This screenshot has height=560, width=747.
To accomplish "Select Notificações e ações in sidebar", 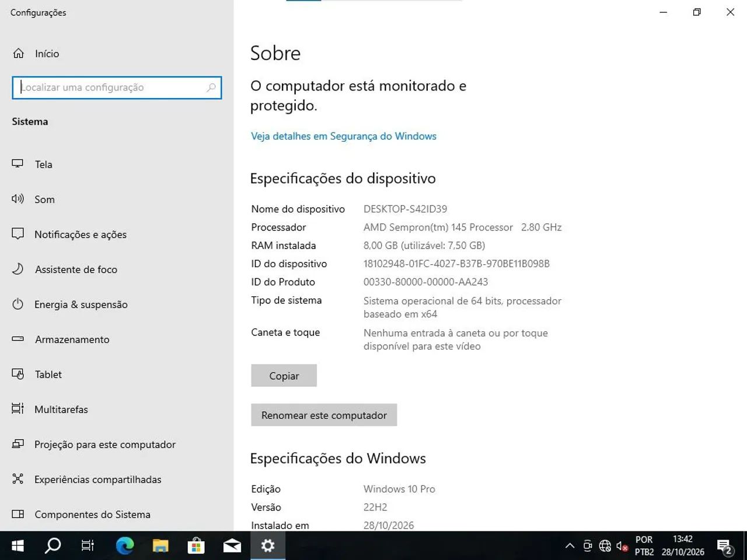I will point(117,235).
